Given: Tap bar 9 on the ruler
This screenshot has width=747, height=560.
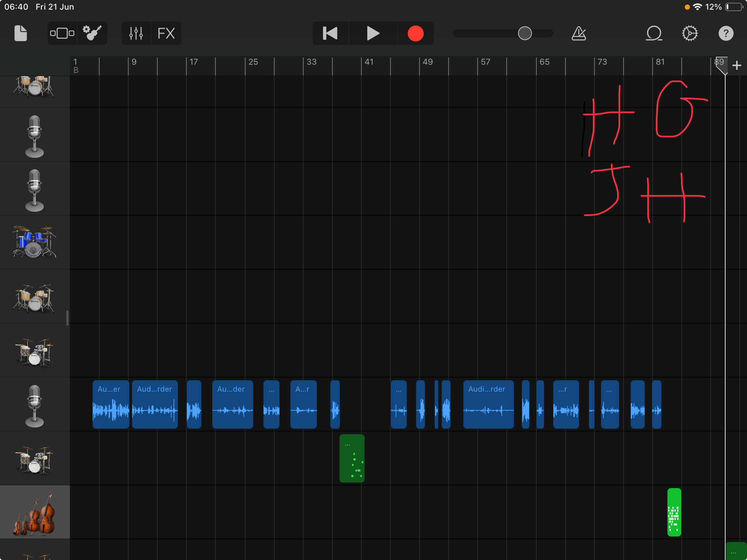Looking at the screenshot, I should pos(134,62).
